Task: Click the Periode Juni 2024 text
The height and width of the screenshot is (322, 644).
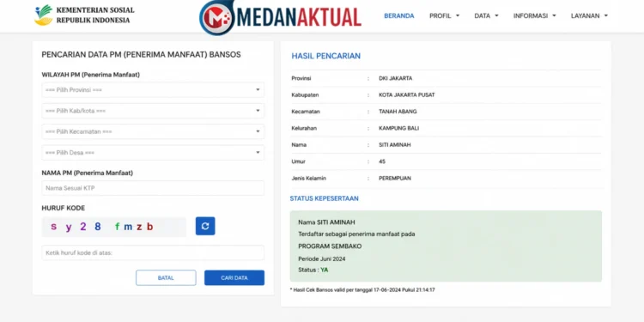Action: click(322, 258)
